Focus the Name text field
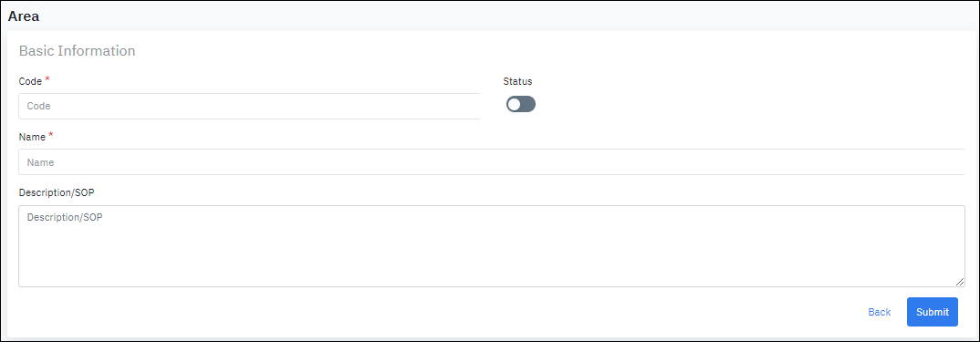 click(491, 162)
